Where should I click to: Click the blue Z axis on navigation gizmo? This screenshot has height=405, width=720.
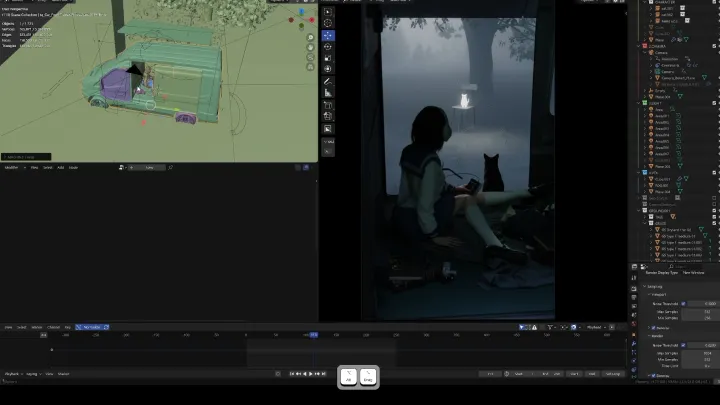(302, 12)
